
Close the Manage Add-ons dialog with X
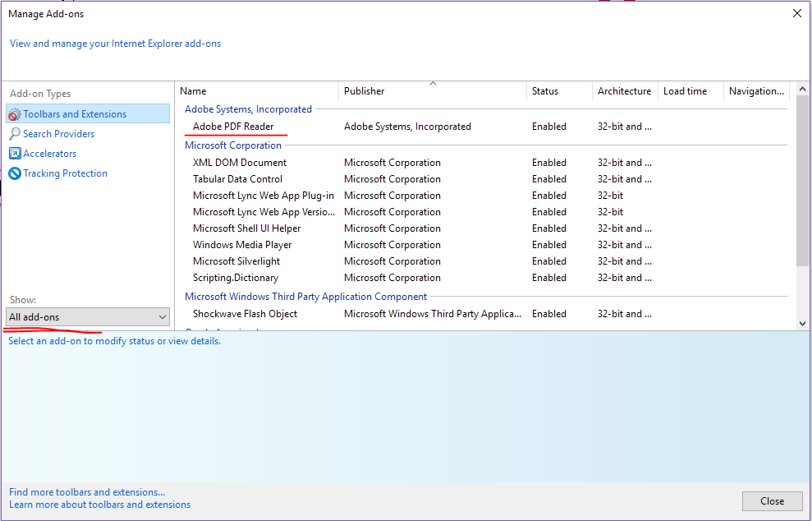pos(797,13)
